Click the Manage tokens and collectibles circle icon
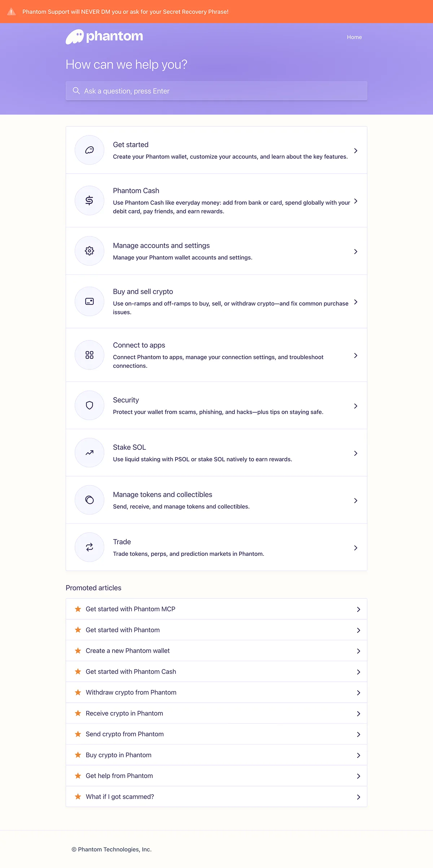The width and height of the screenshot is (433, 868). (89, 500)
